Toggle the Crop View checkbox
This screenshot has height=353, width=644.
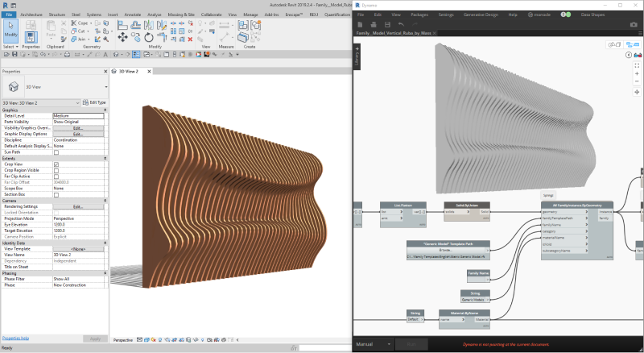pos(56,164)
